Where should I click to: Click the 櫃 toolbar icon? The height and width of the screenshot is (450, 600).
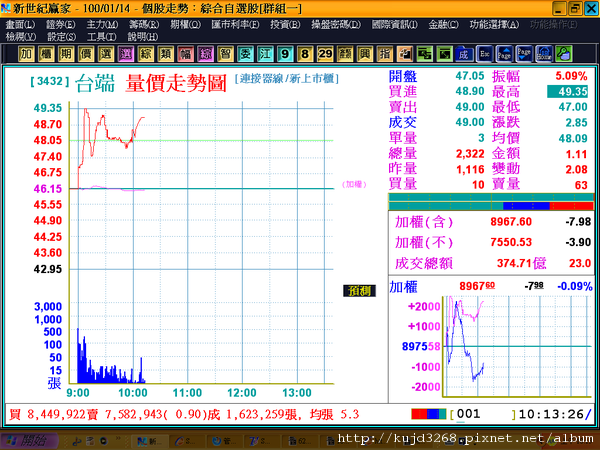tap(46, 54)
